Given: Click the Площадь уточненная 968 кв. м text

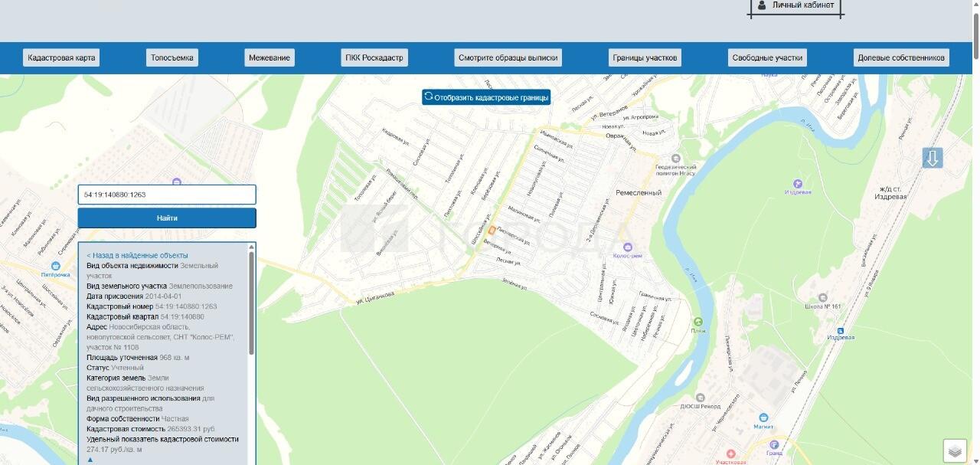Looking at the screenshot, I should (x=138, y=358).
